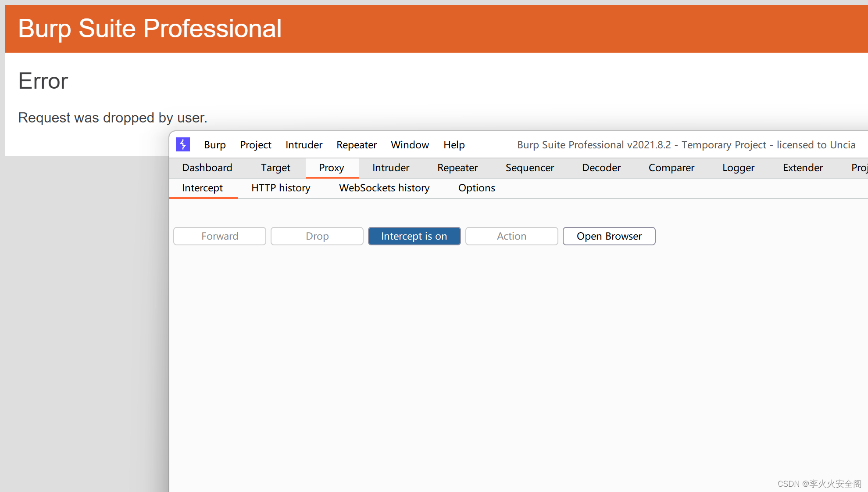Toggle the Intercept is on button
The height and width of the screenshot is (492, 868).
[414, 236]
